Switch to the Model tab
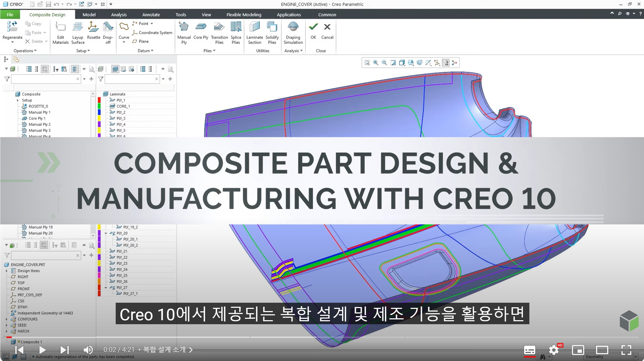This screenshot has height=361, width=644. 89,15
